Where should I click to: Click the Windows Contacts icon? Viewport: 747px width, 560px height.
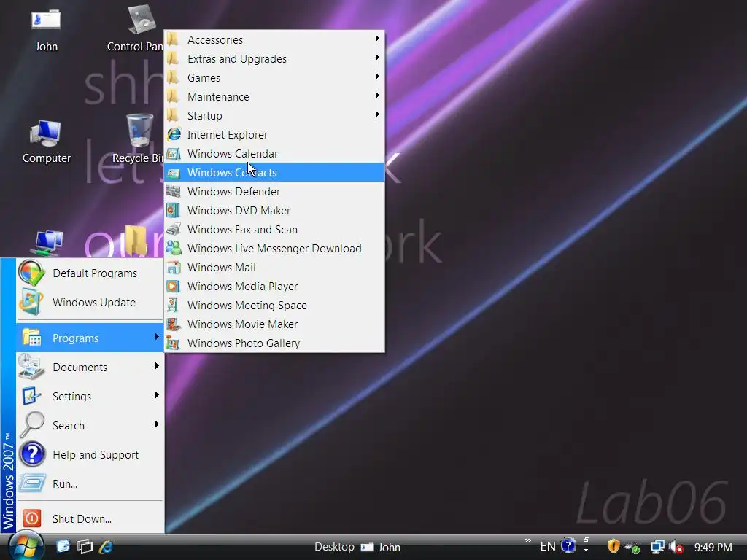click(x=174, y=172)
